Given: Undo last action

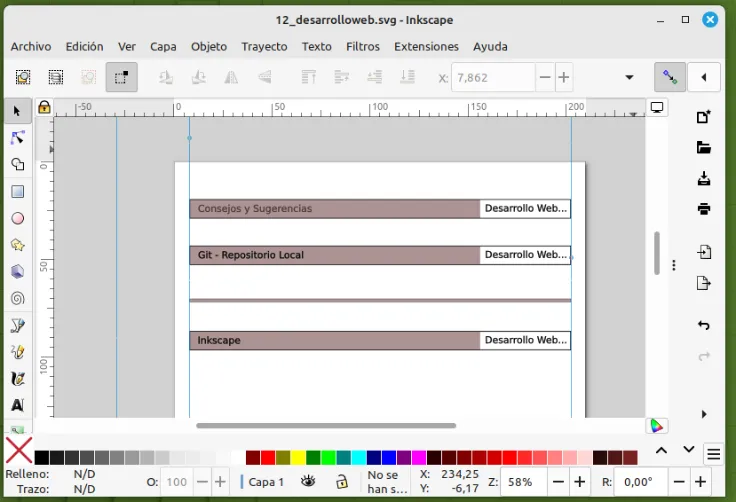Looking at the screenshot, I should (x=704, y=325).
